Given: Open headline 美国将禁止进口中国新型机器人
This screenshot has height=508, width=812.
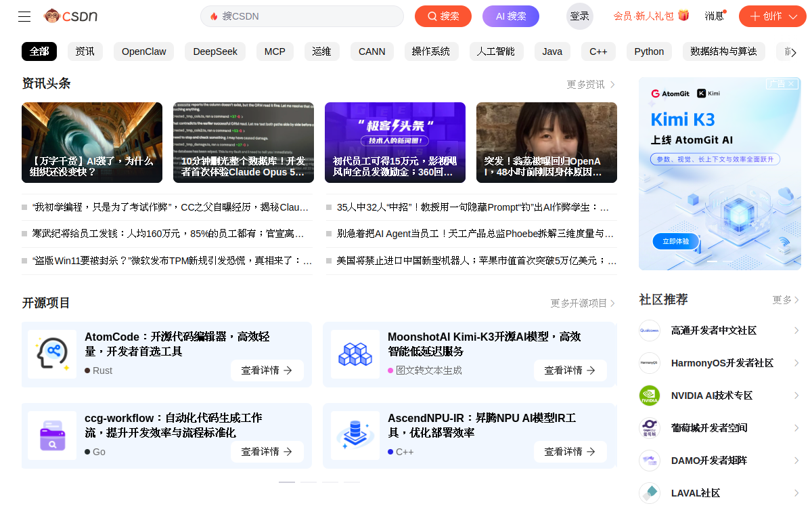Looking at the screenshot, I should tap(476, 260).
